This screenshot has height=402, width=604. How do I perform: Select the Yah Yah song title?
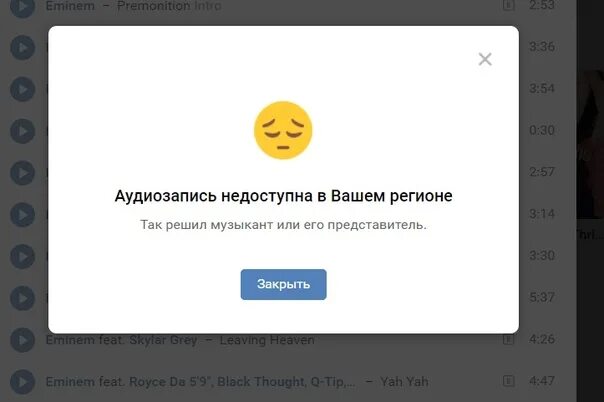(404, 382)
